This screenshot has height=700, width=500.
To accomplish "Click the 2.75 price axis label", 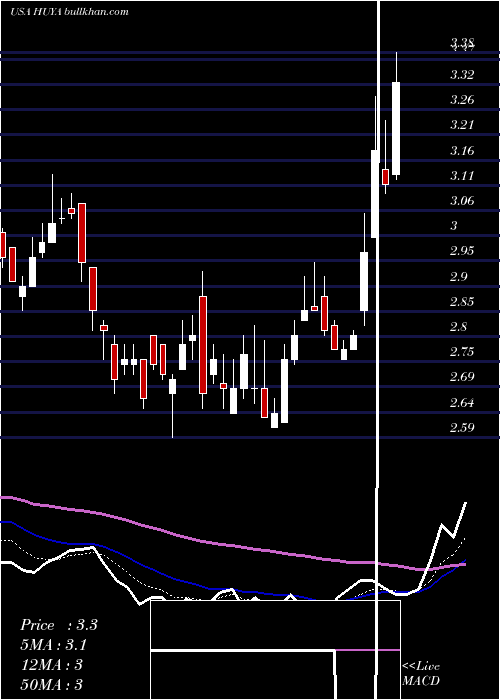I will coord(462,351).
